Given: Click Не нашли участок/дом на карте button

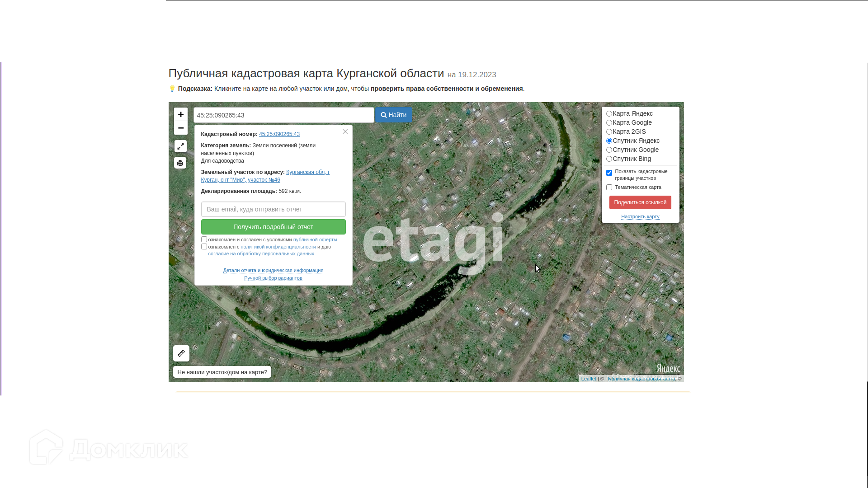Looking at the screenshot, I should pos(222,372).
